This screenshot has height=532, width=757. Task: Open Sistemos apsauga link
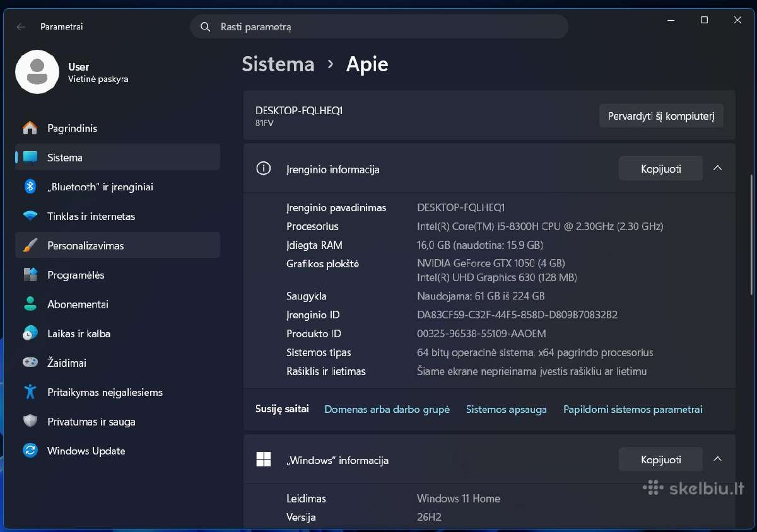pos(506,409)
